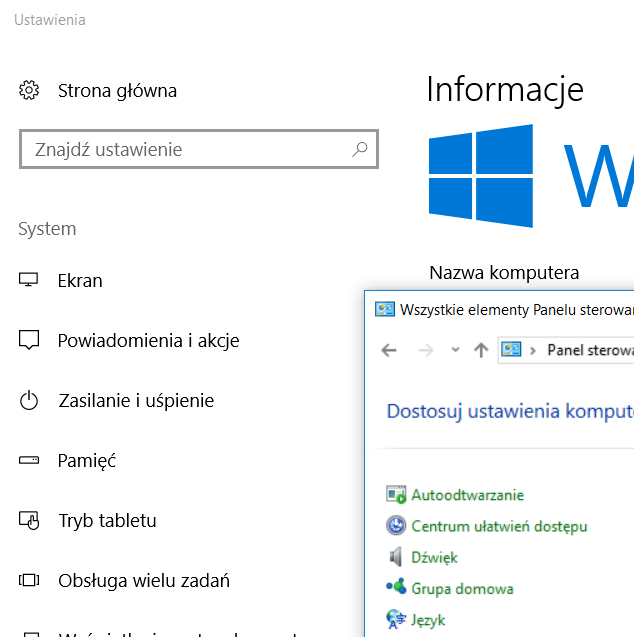Open Język language settings link
634x637 pixels.
[428, 620]
